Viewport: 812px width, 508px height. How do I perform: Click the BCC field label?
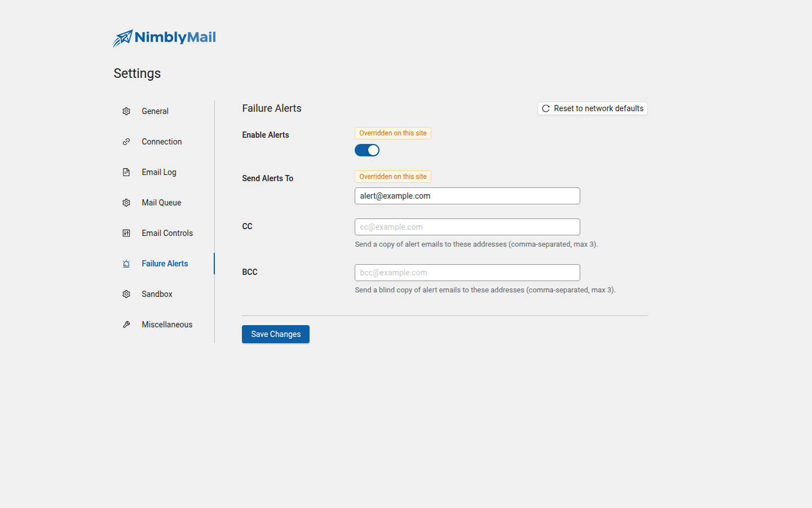tap(250, 272)
